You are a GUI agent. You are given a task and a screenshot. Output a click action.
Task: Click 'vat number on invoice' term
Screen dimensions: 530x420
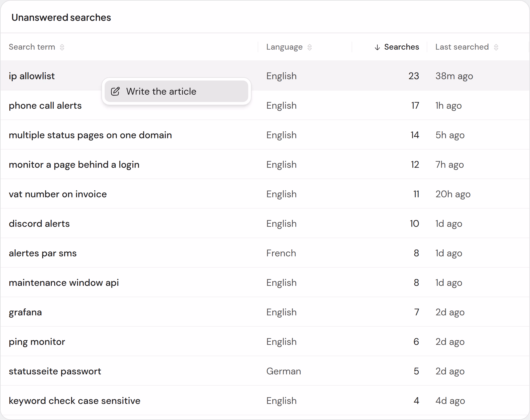(58, 194)
